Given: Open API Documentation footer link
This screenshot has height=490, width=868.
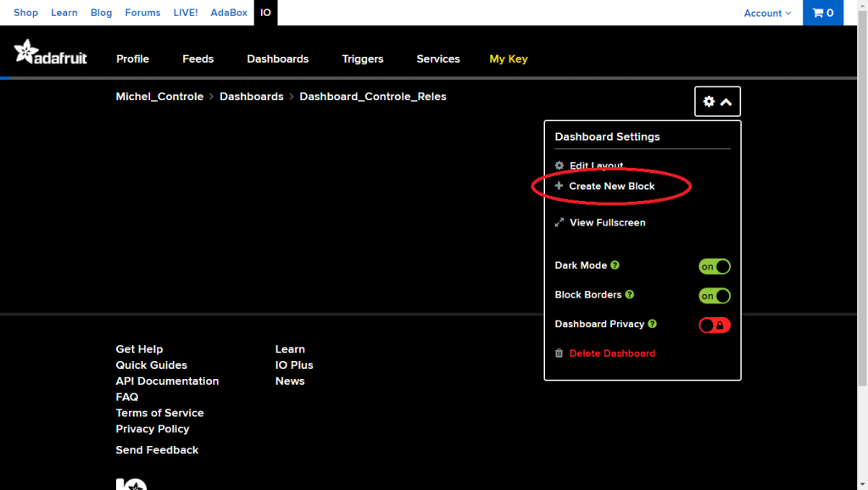Looking at the screenshot, I should pos(167,381).
